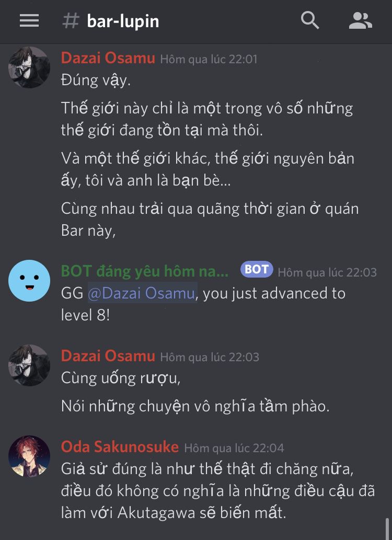392x540 pixels.
Task: Click Dazai Osamu username at 22:03
Action: [108, 356]
